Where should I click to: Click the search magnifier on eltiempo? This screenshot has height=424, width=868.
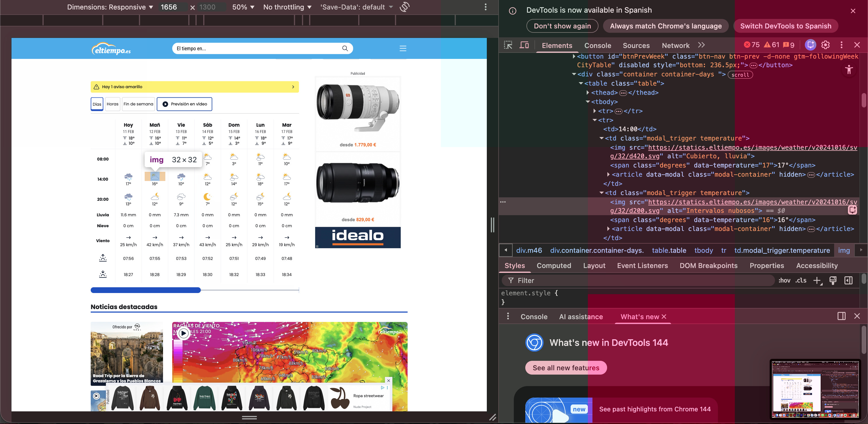(345, 48)
